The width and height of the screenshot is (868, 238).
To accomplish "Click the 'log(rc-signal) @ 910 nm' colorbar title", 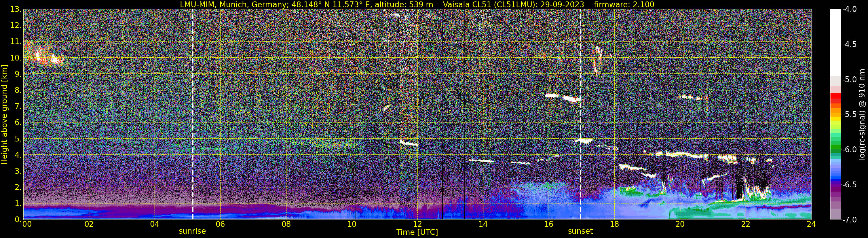I will (x=862, y=114).
